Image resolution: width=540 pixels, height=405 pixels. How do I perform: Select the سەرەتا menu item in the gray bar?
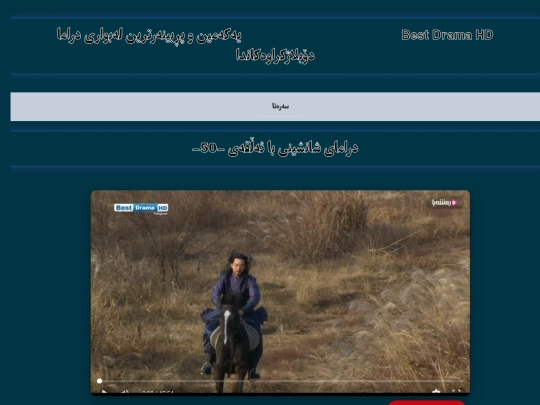pos(280,106)
